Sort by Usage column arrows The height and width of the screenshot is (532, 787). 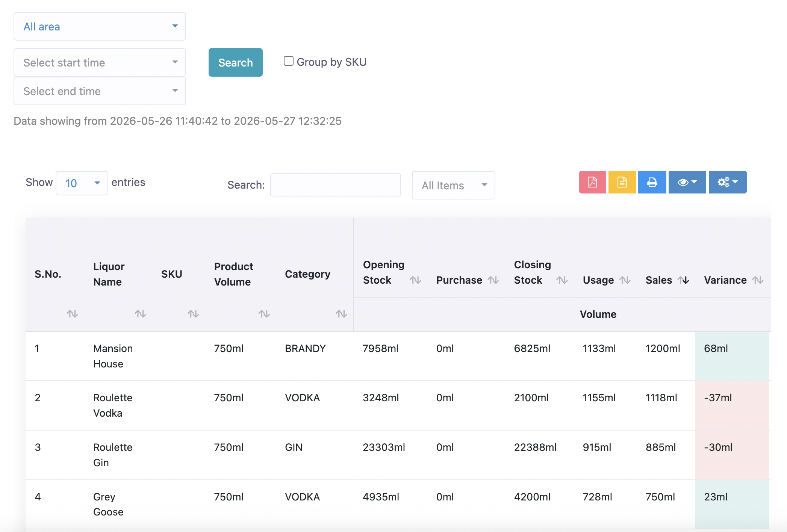(x=625, y=280)
